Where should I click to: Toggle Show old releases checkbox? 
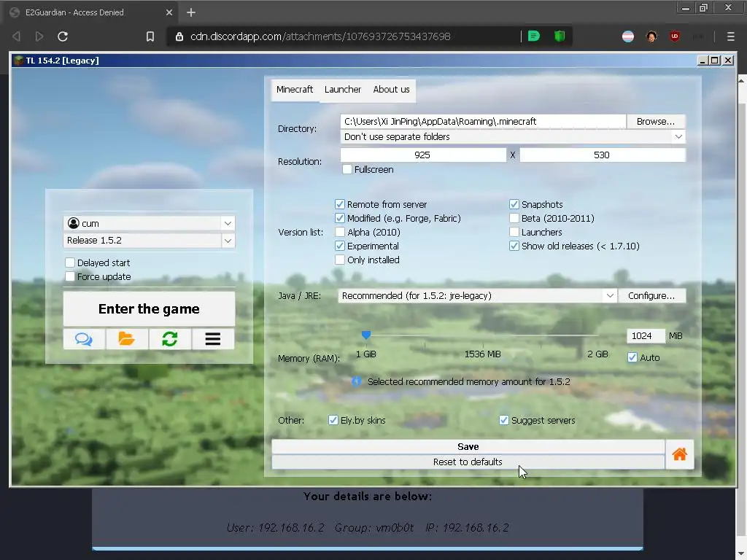514,246
